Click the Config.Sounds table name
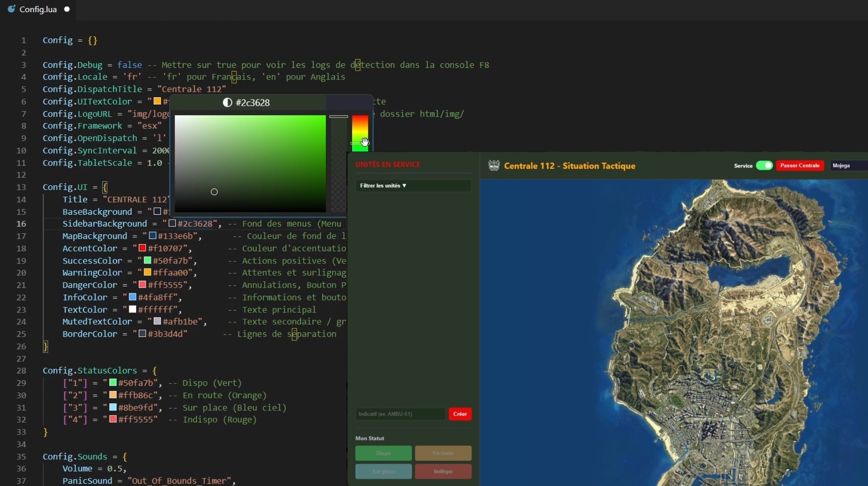The image size is (868, 486). point(75,457)
